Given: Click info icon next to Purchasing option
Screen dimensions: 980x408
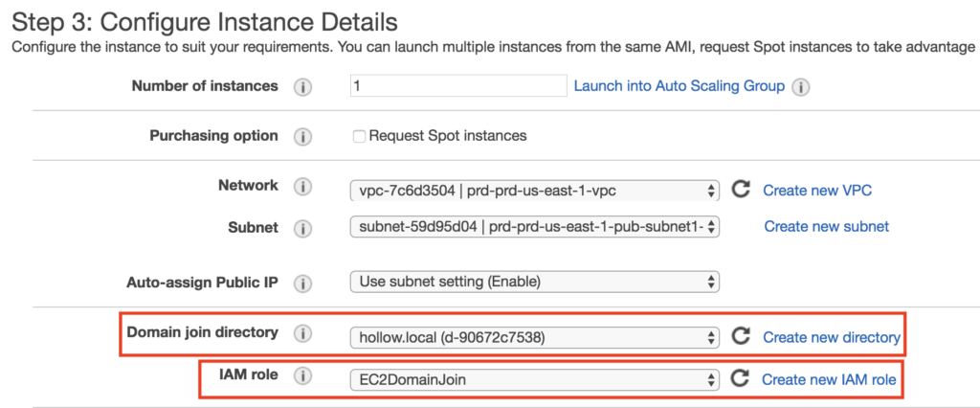Looking at the screenshot, I should pyautogui.click(x=303, y=137).
